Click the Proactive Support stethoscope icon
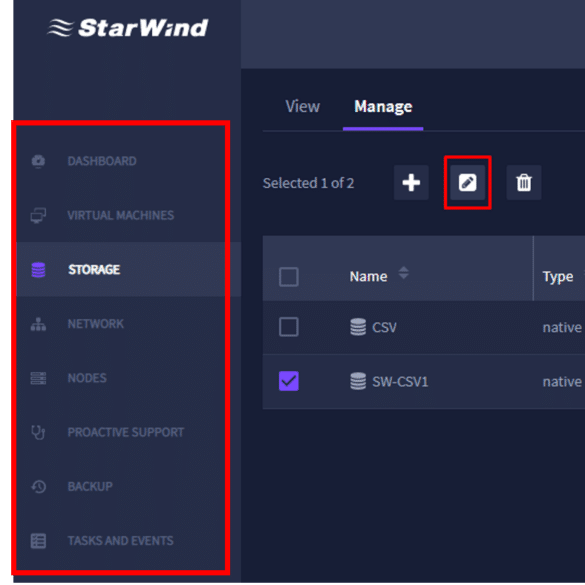The image size is (585, 585). click(38, 432)
